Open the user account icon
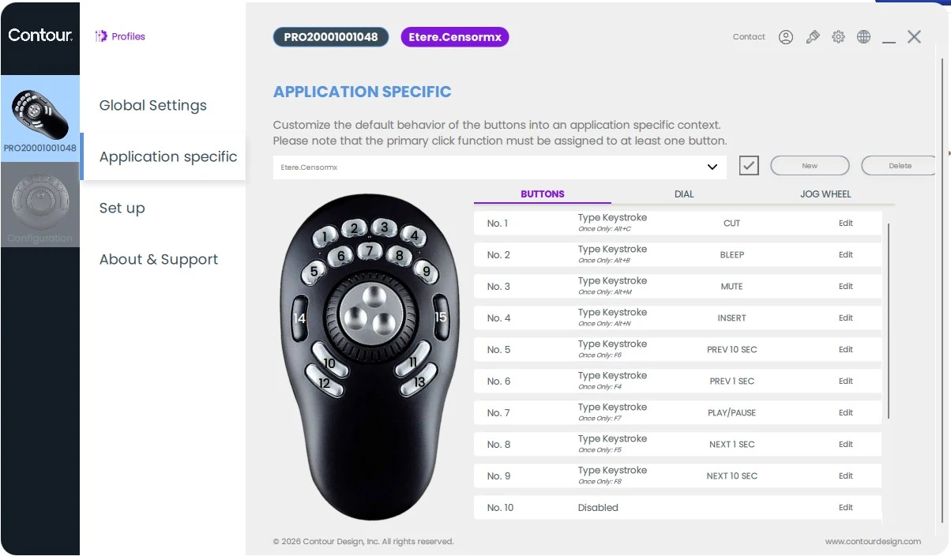Screen dimensions: 951x560 click(785, 37)
